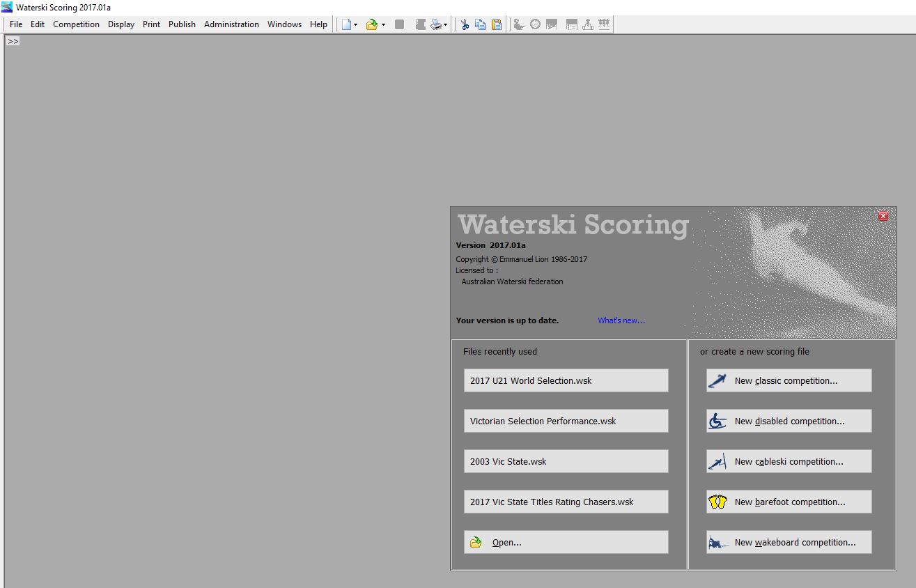This screenshot has width=916, height=588.
Task: Create a New disabled competition
Action: (x=789, y=421)
